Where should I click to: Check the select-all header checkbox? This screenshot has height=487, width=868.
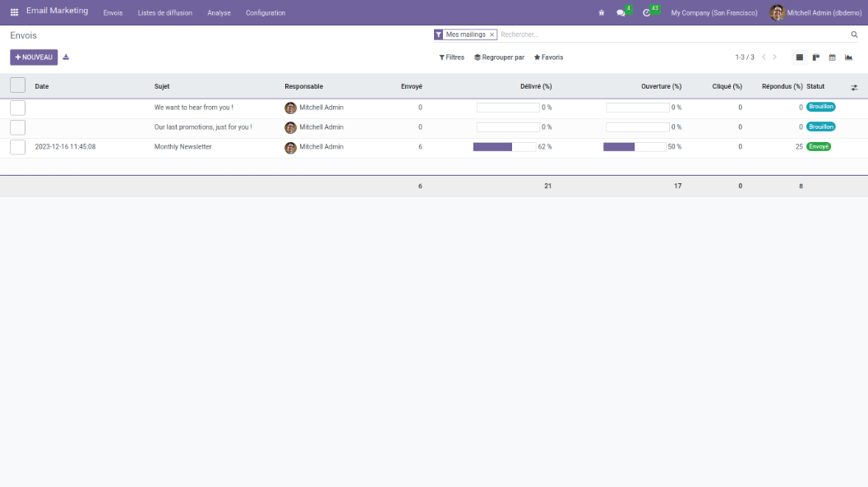point(17,85)
